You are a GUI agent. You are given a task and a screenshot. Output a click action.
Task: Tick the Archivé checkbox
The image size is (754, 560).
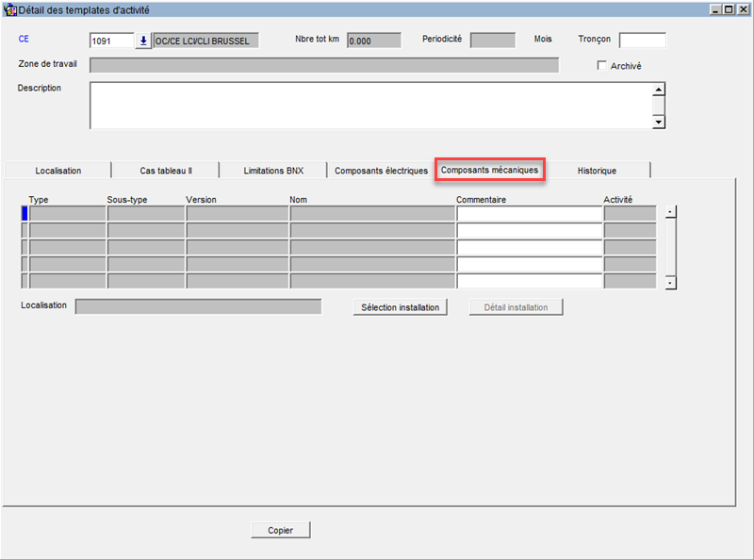tap(601, 65)
